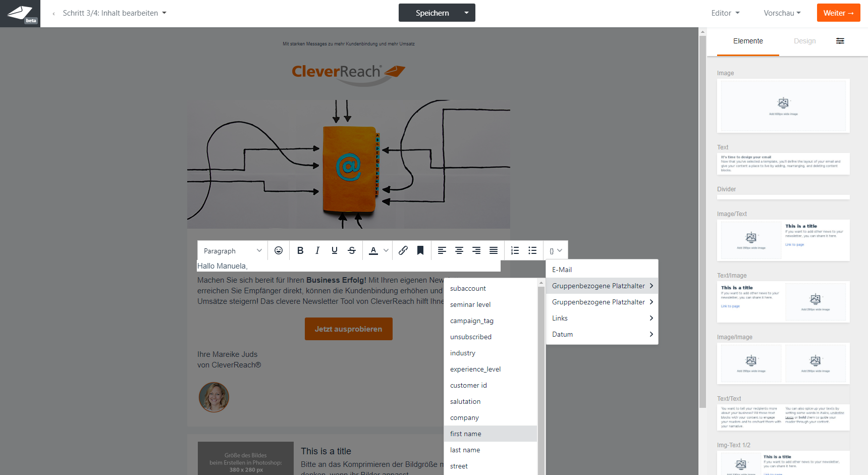The height and width of the screenshot is (475, 868).
Task: Choose the customer id placeholder
Action: (491, 385)
